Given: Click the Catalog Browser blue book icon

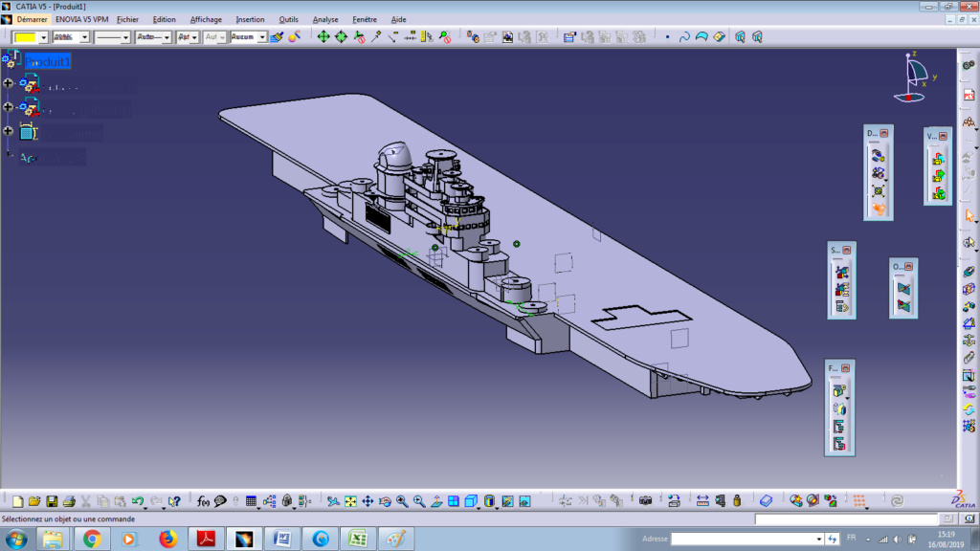Looking at the screenshot, I should 767,501.
